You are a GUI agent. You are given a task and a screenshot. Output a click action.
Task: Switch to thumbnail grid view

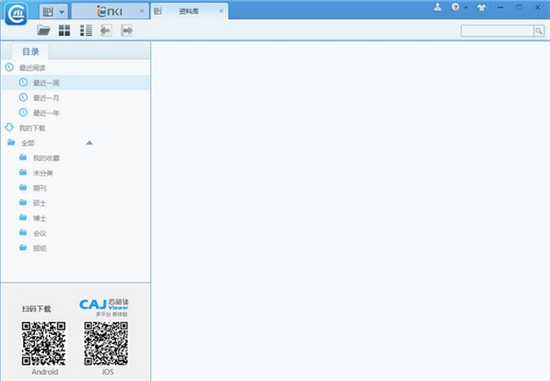coord(64,31)
